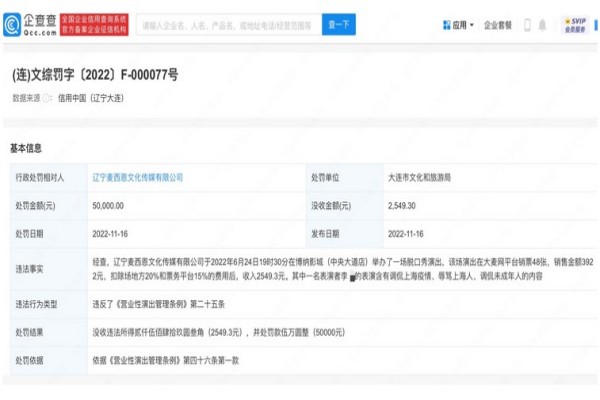Select the 发布日期 value 2022-11-16
Image resolution: width=600 pixels, height=400 pixels.
pyautogui.click(x=406, y=234)
